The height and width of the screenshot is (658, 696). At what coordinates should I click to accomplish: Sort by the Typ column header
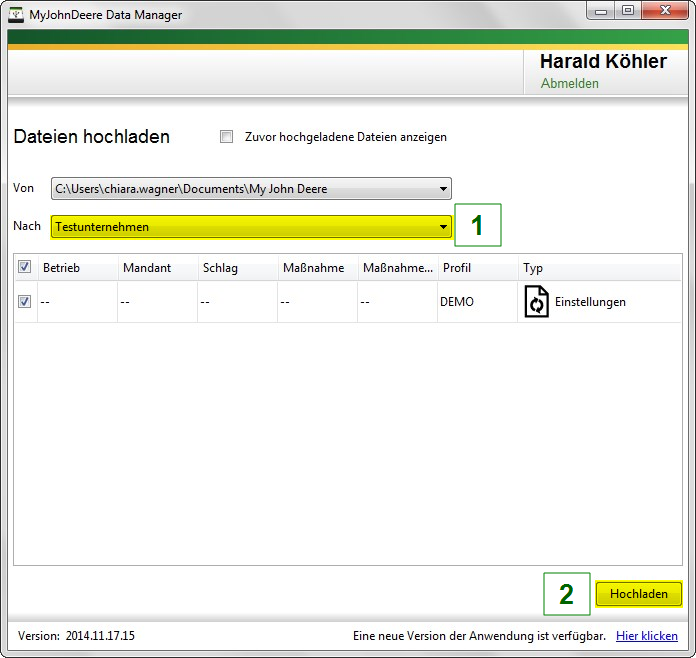click(x=599, y=268)
